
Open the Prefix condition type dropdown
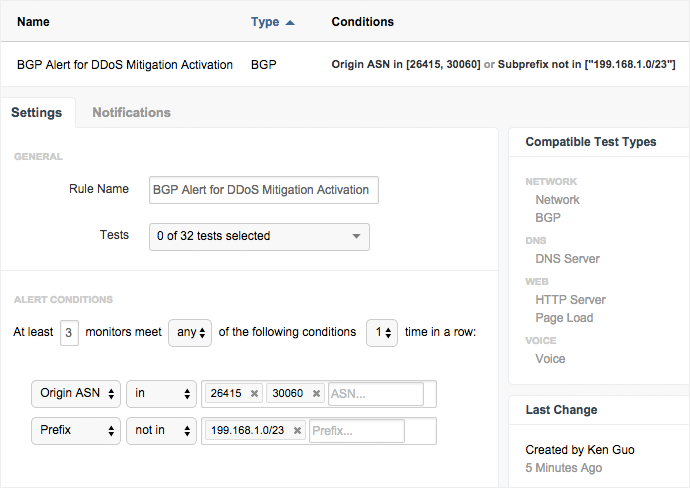point(76,431)
